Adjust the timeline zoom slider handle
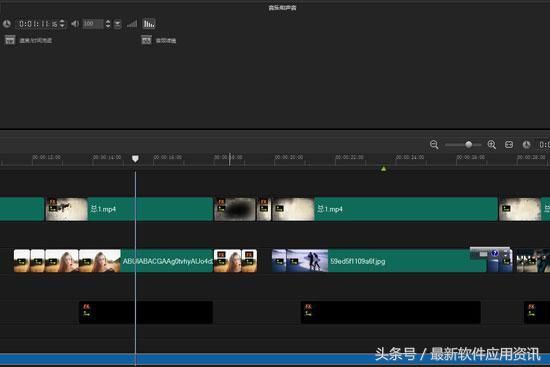Image resolution: width=550 pixels, height=367 pixels. pyautogui.click(x=468, y=145)
